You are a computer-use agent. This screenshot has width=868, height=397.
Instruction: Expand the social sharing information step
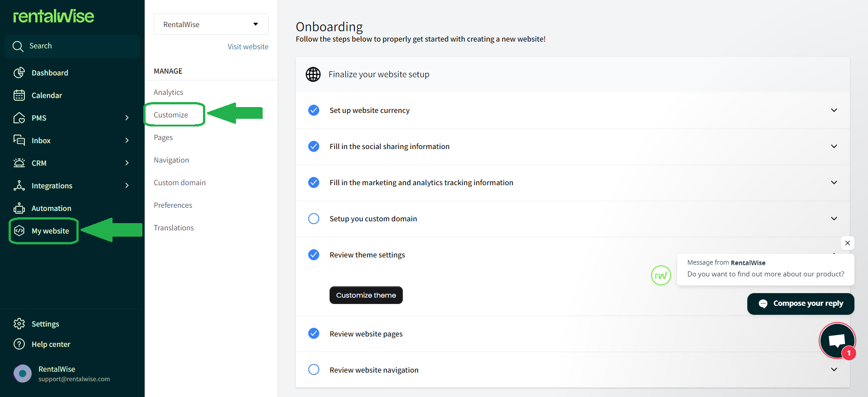click(834, 146)
